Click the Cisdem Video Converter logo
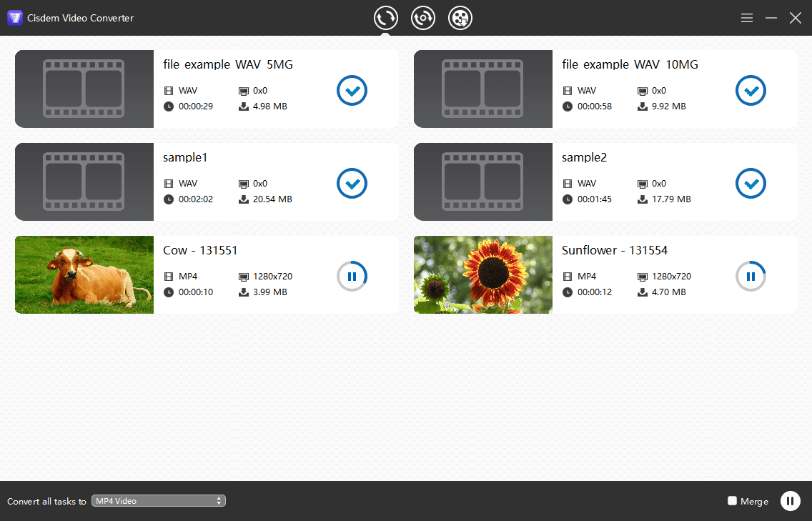Image resolution: width=812 pixels, height=521 pixels. click(15, 17)
